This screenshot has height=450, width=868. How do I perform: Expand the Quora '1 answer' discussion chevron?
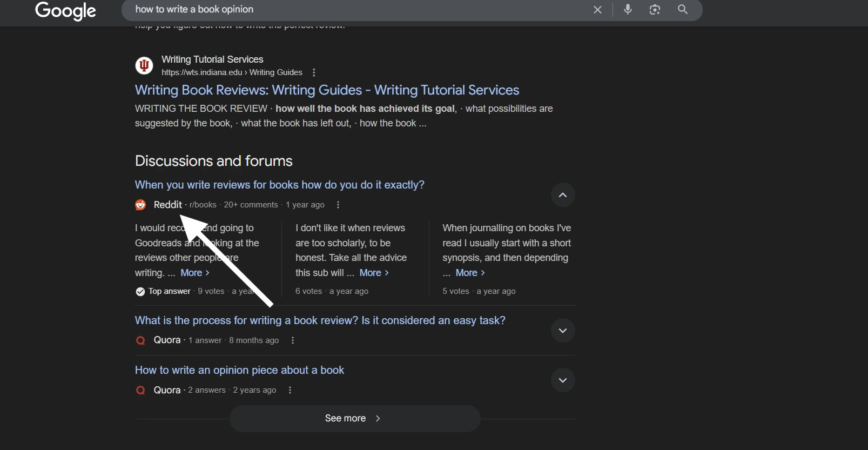[x=563, y=331]
